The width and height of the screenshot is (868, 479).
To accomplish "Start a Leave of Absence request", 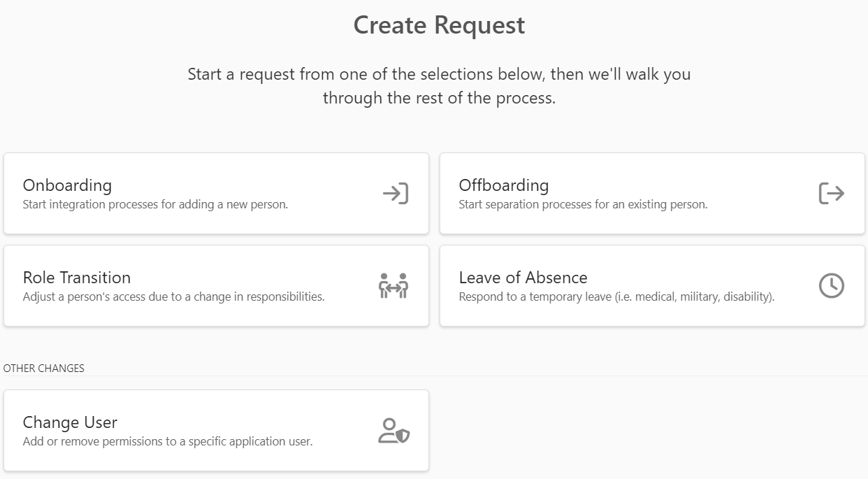I will click(x=523, y=278).
